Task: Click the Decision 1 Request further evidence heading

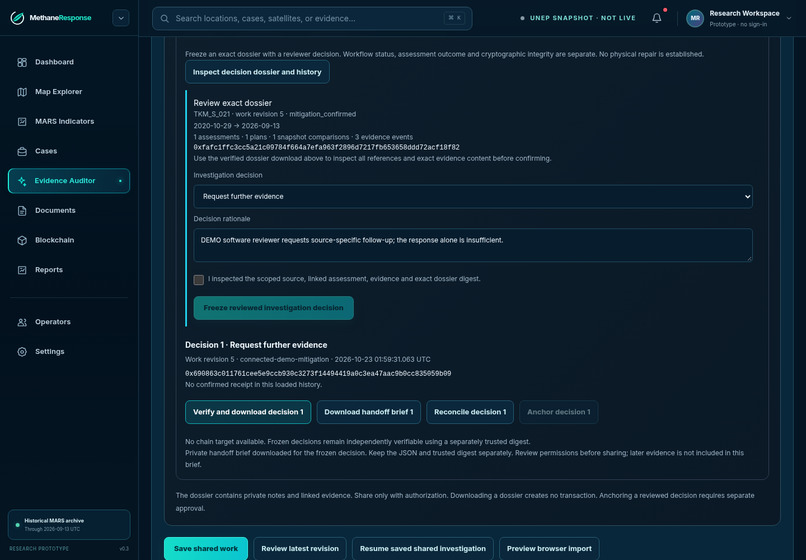Action: pos(256,345)
